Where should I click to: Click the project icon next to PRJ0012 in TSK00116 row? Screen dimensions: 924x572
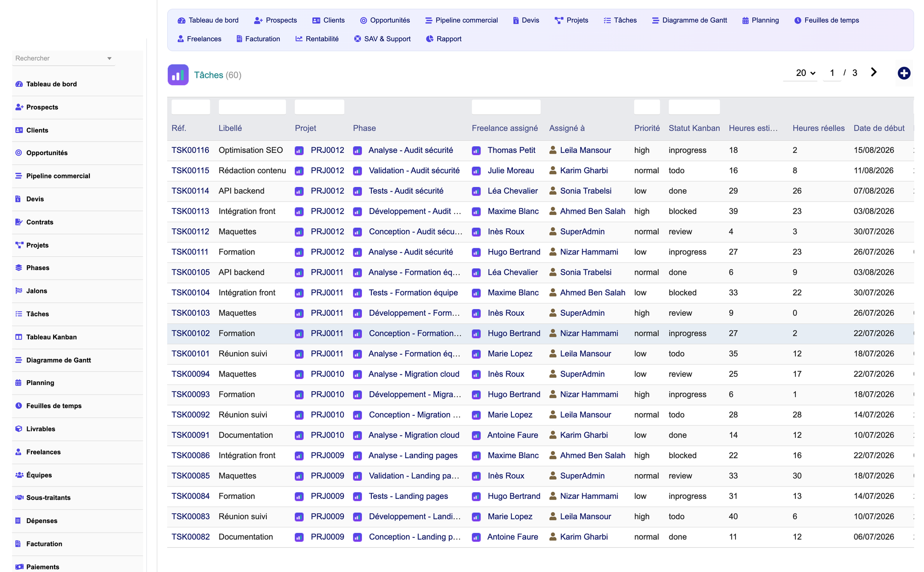coord(299,150)
